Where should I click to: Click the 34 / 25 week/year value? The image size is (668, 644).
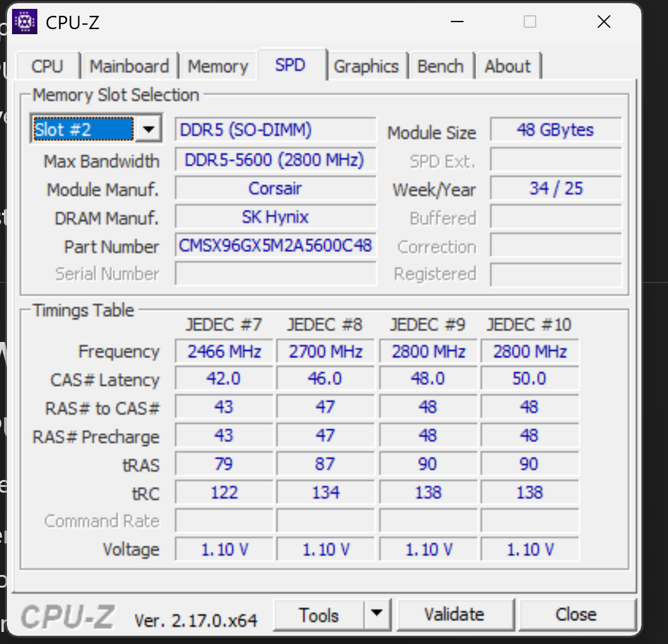pos(555,188)
